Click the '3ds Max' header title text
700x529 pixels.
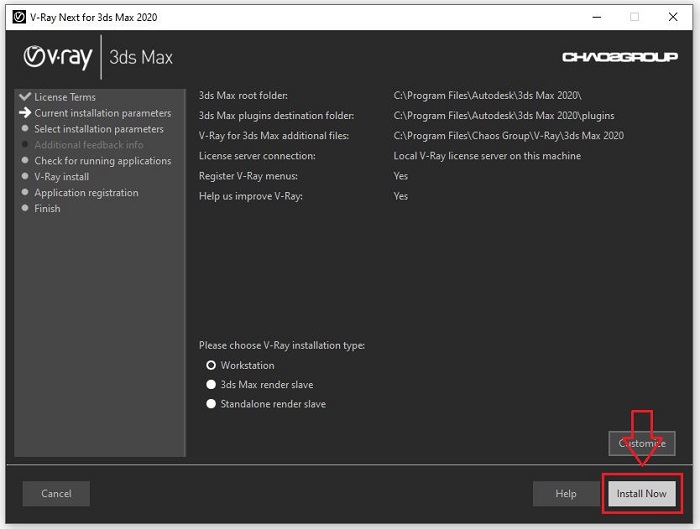pyautogui.click(x=141, y=57)
